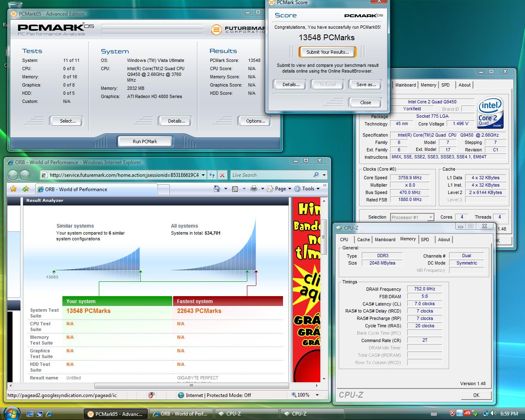Click Run PCMark button
525x420 pixels.
point(145,142)
